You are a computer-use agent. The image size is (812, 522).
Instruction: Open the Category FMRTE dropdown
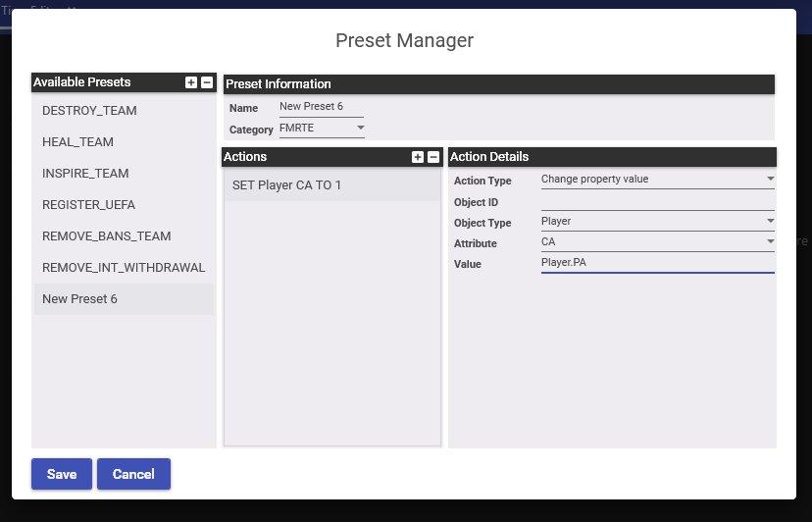[x=322, y=129]
